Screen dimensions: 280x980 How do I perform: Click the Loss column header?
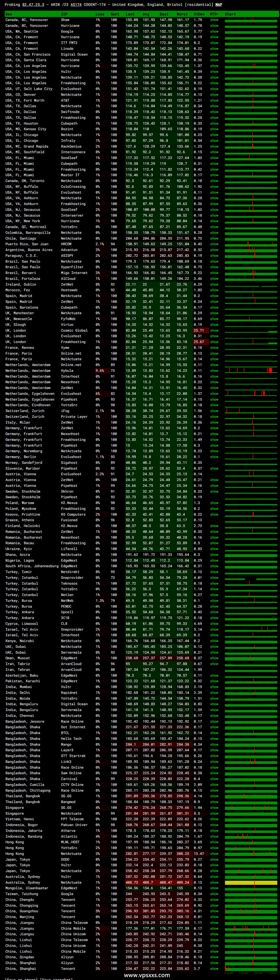pos(100,14)
